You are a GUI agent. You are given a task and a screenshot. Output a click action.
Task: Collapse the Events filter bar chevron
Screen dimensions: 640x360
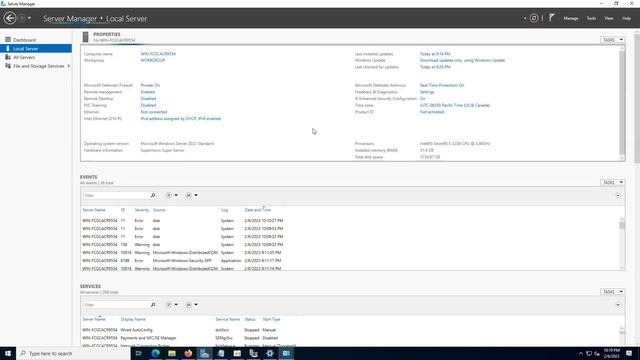coord(618,196)
